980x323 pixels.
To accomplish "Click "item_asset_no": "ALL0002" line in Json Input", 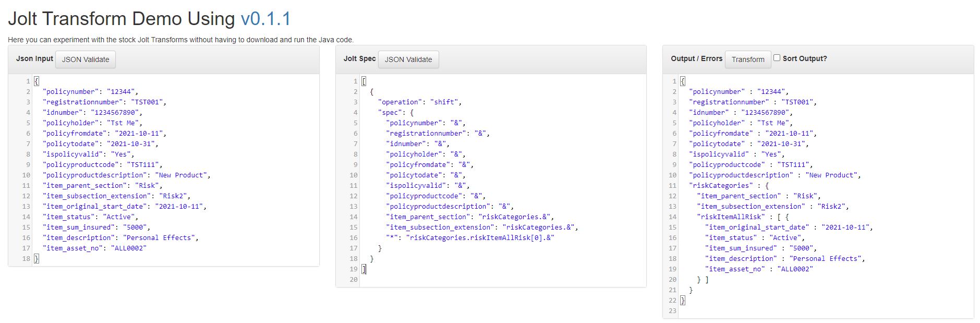I will (x=94, y=248).
